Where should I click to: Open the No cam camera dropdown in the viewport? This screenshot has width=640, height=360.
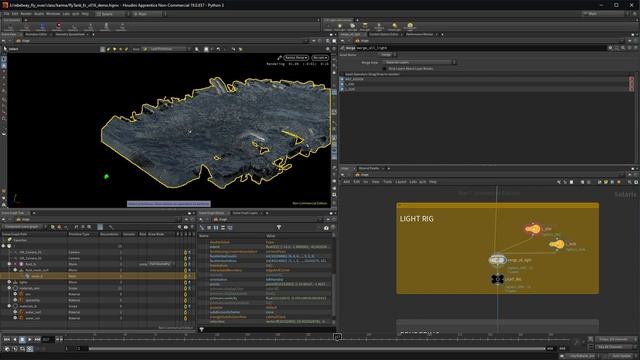coord(320,58)
